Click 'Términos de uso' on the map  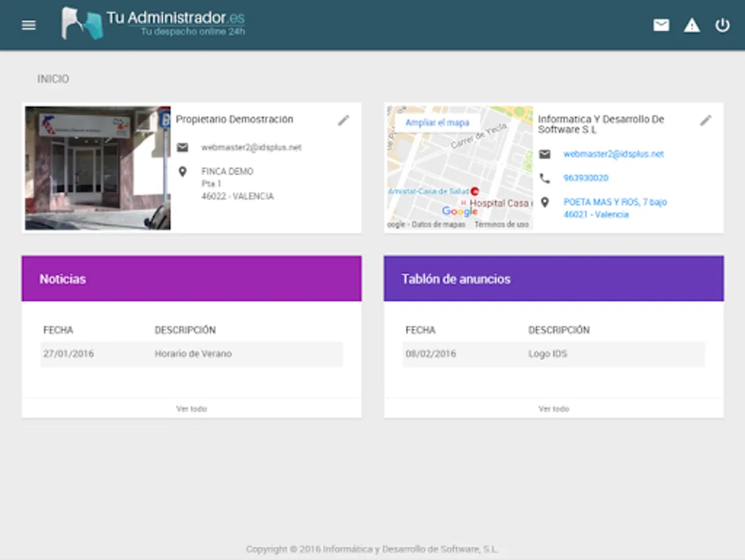[501, 225]
